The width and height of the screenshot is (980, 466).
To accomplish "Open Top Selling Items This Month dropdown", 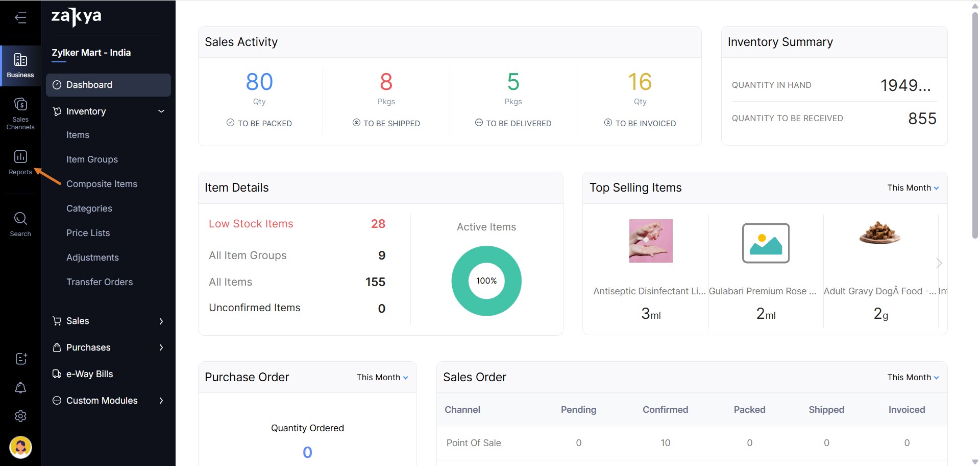I will tap(913, 188).
